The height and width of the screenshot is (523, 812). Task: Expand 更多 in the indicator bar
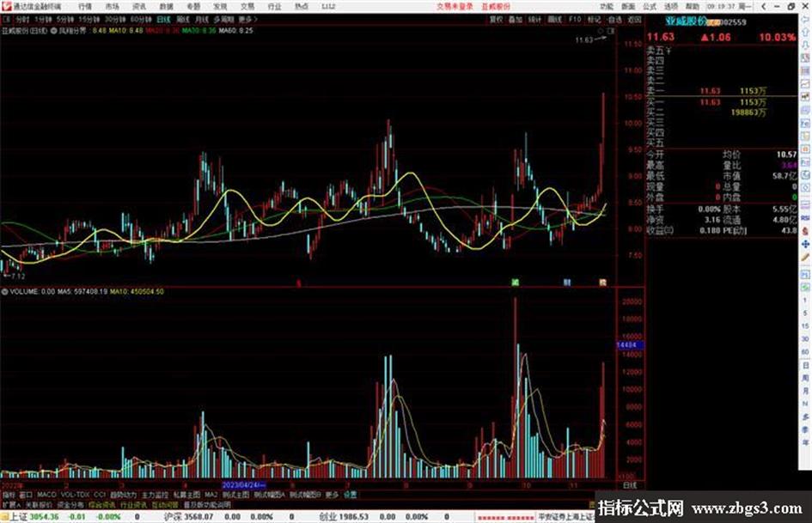(x=332, y=495)
